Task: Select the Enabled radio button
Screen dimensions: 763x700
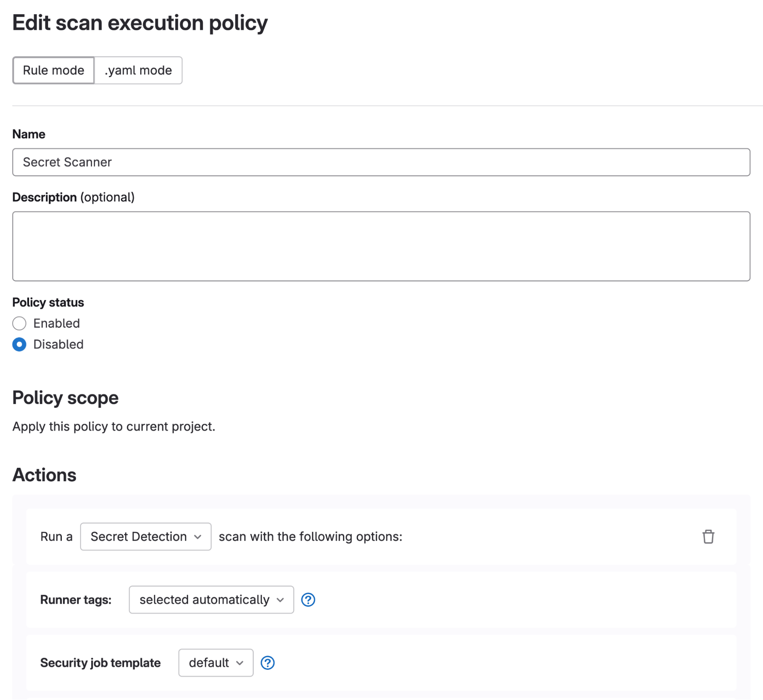Action: 19,323
